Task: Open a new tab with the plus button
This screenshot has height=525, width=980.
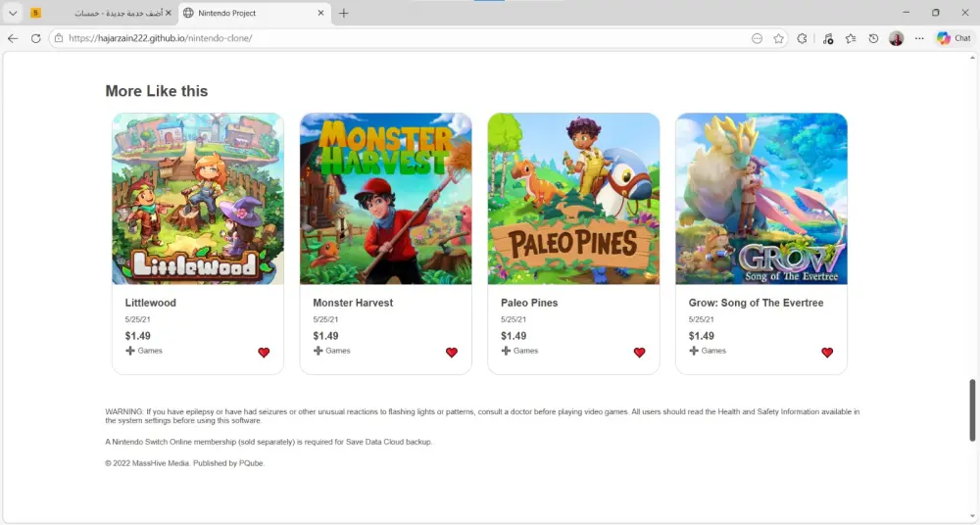Action: 344,13
